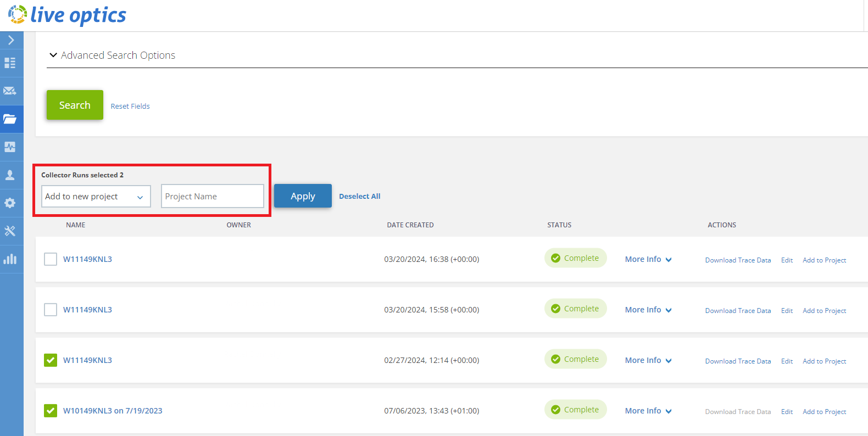Expand More Info for the 16:38 run

click(648, 259)
